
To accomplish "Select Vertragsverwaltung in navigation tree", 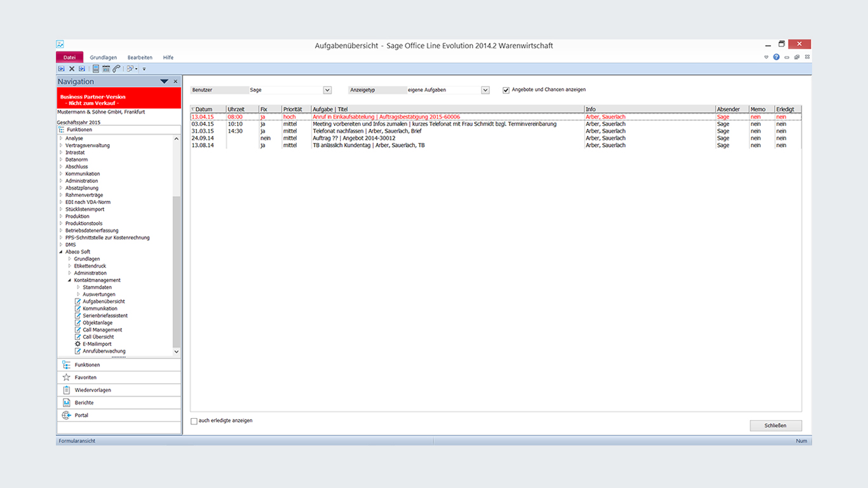I will [88, 146].
